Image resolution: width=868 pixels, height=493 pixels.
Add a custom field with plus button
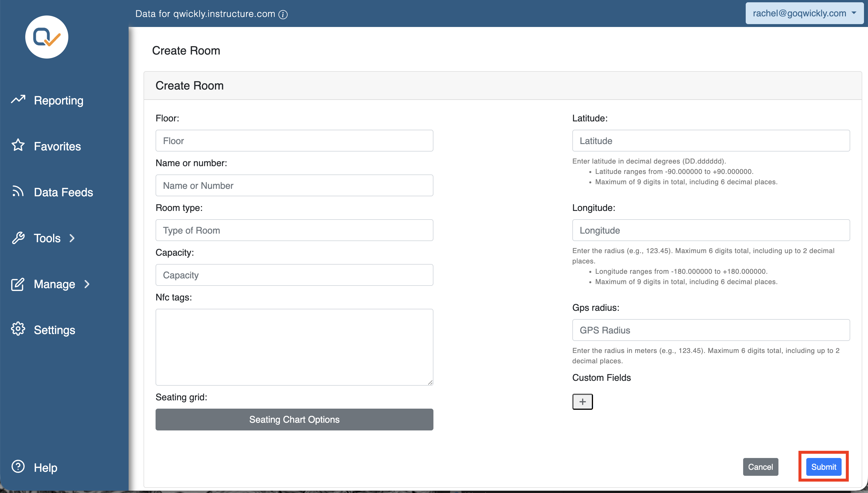[x=582, y=401]
